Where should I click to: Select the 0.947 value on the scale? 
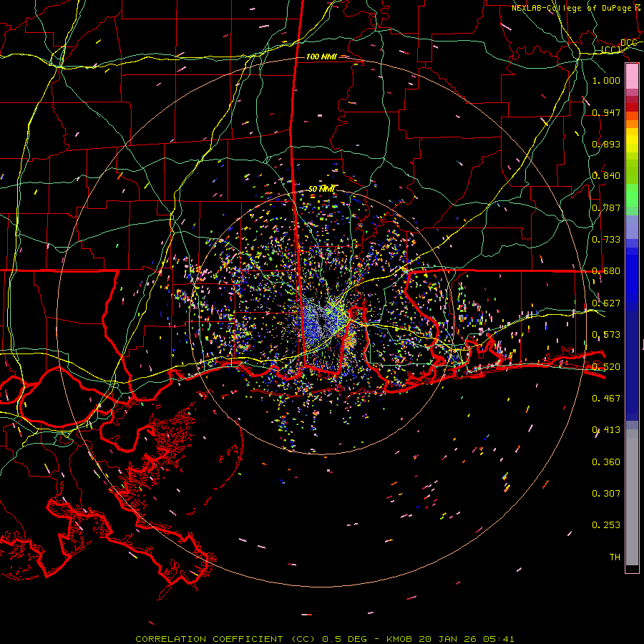coord(606,112)
